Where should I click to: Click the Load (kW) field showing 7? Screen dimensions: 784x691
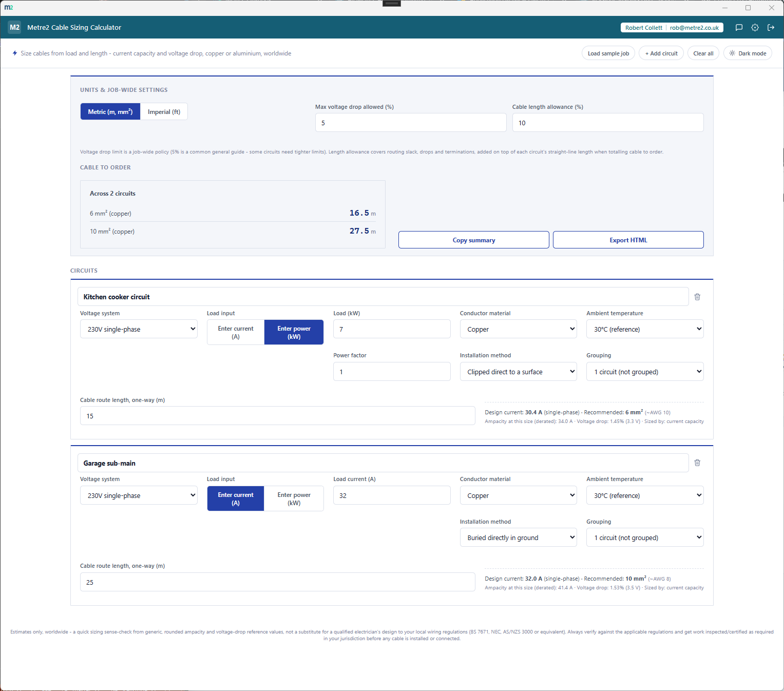coord(392,329)
